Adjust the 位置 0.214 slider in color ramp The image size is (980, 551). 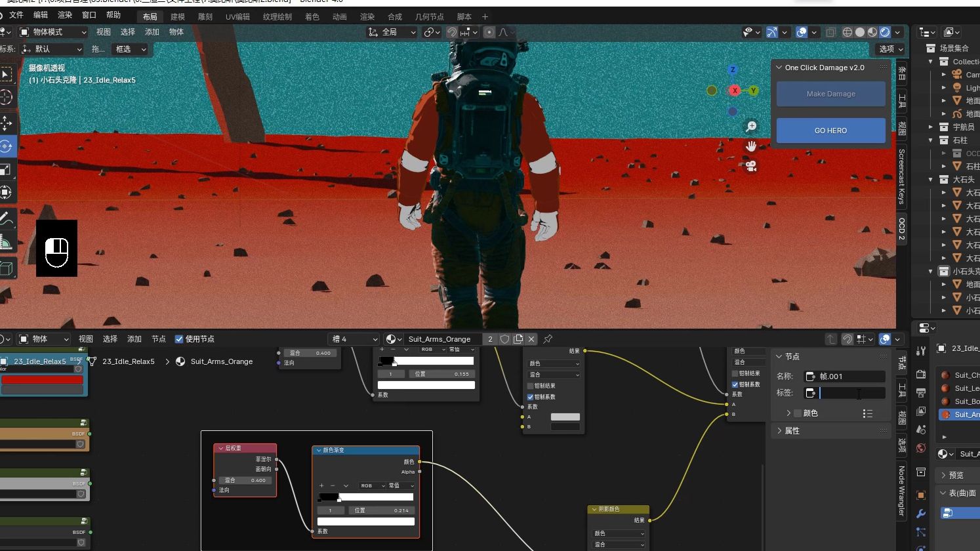click(x=380, y=510)
